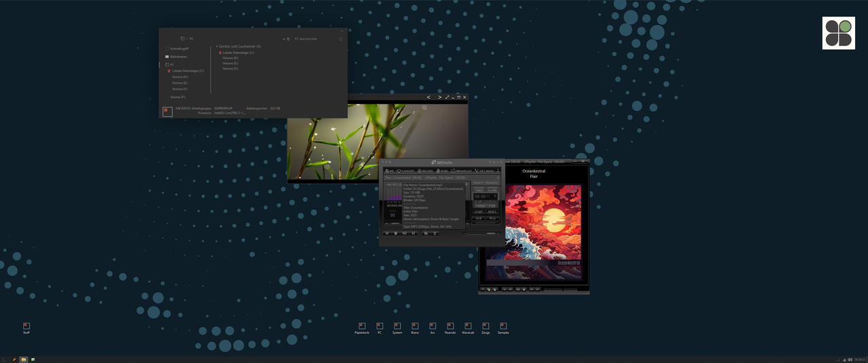Click the BROADCAST tab in JetAudio

[x=461, y=171]
